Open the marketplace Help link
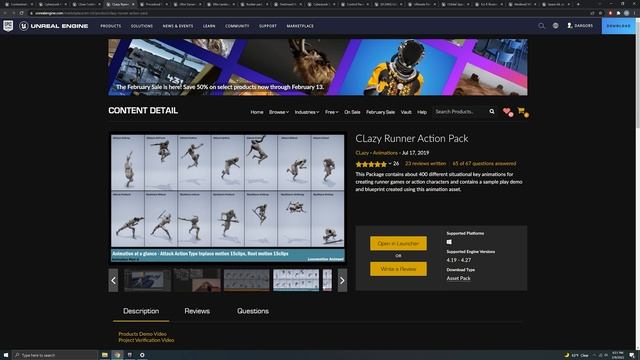 [x=422, y=112]
